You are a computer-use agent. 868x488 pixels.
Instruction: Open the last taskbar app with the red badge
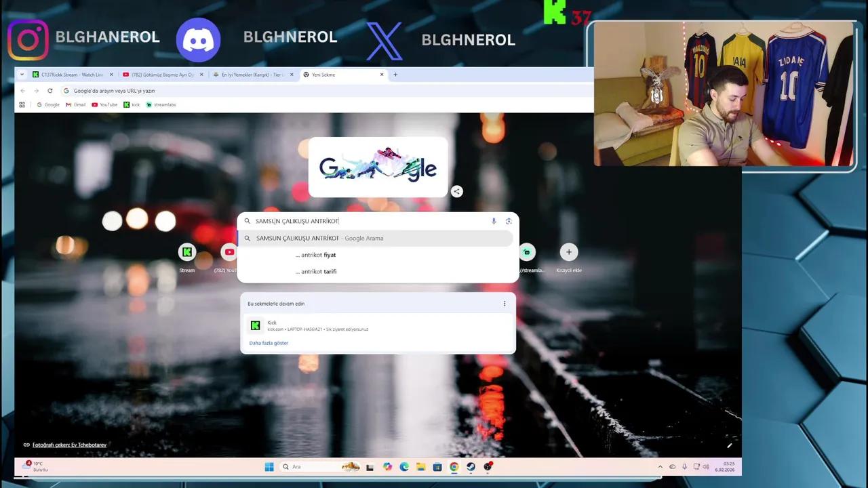[x=488, y=467]
